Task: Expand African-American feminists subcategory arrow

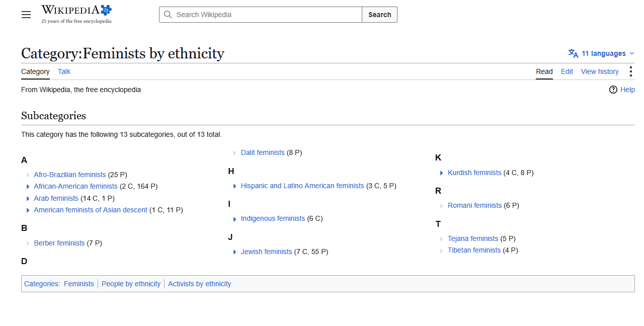Action: (28, 187)
